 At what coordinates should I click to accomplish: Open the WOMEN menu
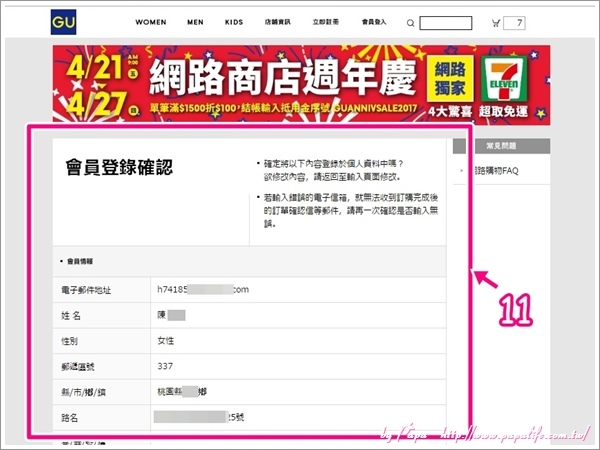click(x=151, y=22)
